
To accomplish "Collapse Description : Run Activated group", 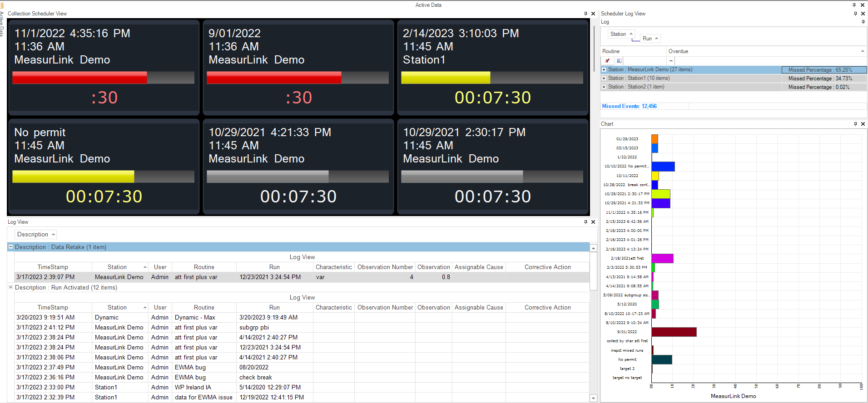I will (x=10, y=287).
